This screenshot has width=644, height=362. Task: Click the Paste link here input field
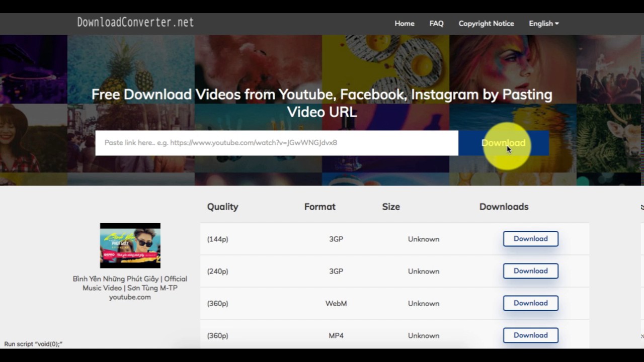[x=277, y=143]
